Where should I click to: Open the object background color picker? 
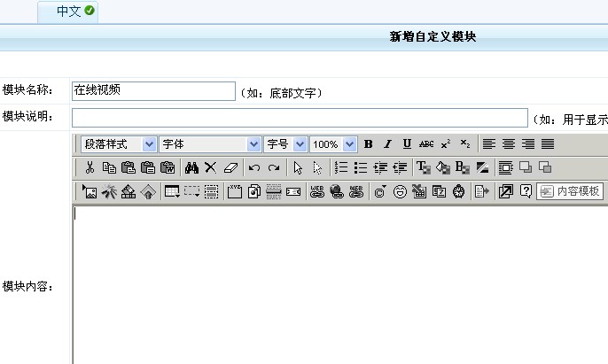(x=463, y=167)
